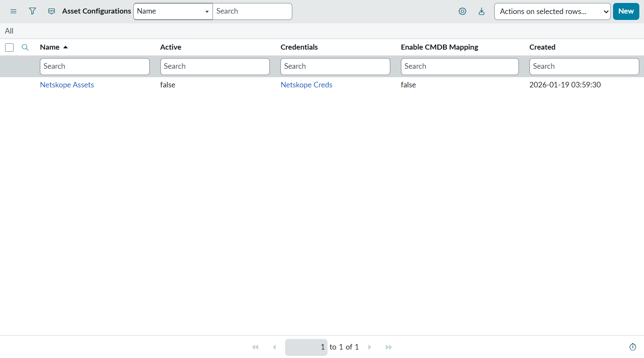Click the Active cell false value
The image size is (644, 358).
point(168,85)
